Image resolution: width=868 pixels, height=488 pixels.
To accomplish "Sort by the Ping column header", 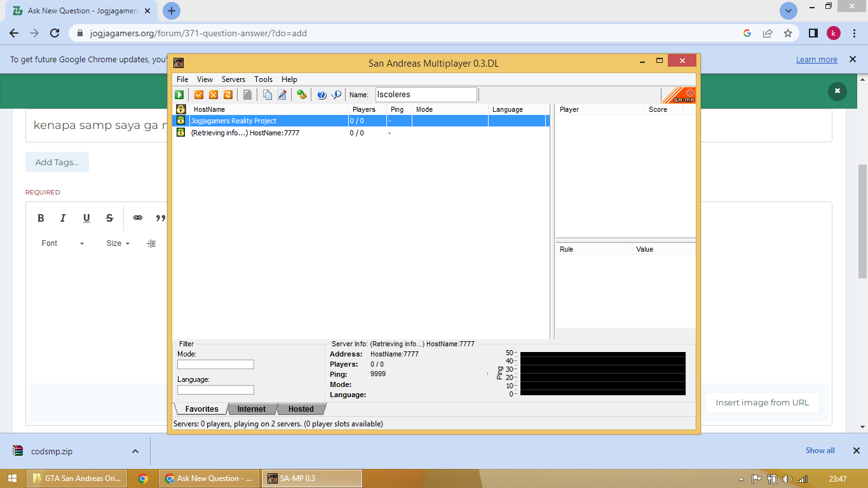I will (399, 109).
